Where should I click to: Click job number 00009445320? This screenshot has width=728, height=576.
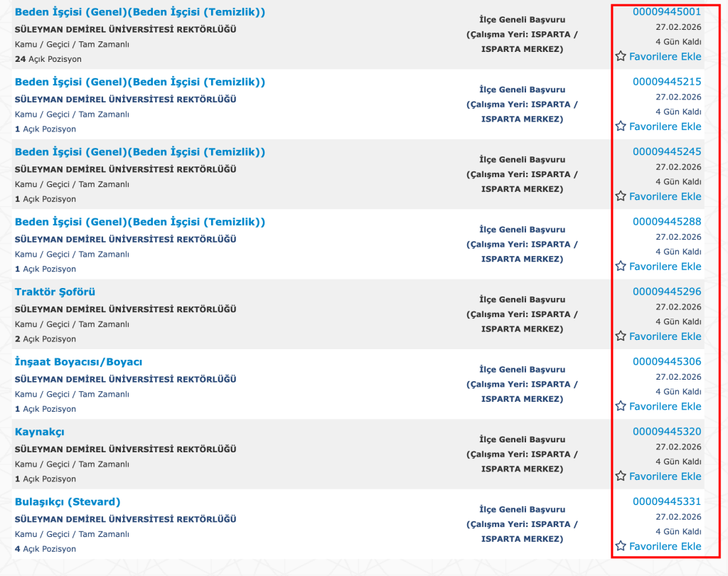click(666, 432)
